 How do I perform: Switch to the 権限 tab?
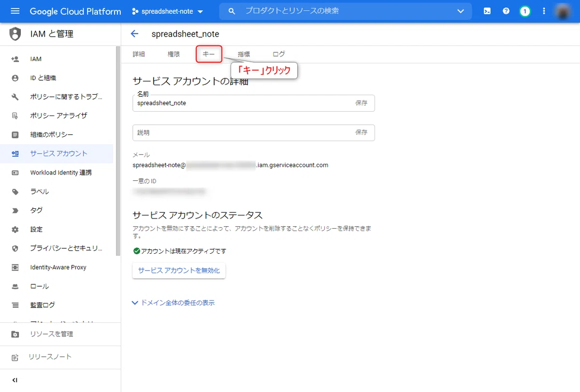tap(174, 54)
